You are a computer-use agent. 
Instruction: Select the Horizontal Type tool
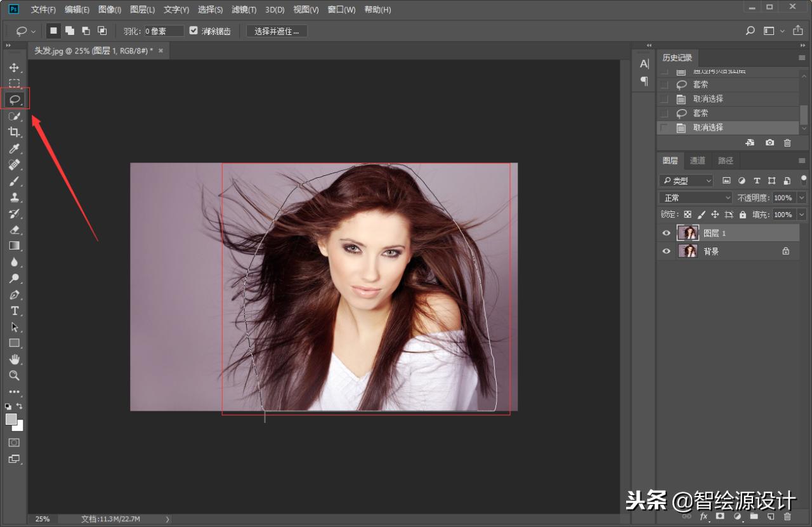click(14, 310)
